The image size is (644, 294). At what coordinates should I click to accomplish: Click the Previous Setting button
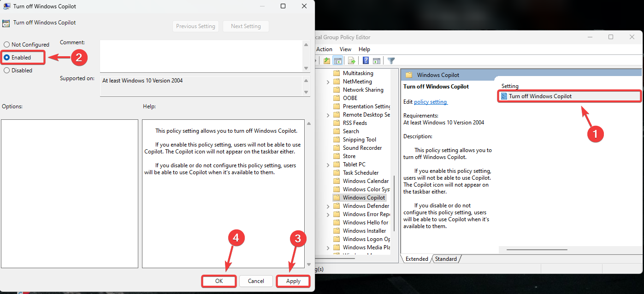pyautogui.click(x=195, y=26)
